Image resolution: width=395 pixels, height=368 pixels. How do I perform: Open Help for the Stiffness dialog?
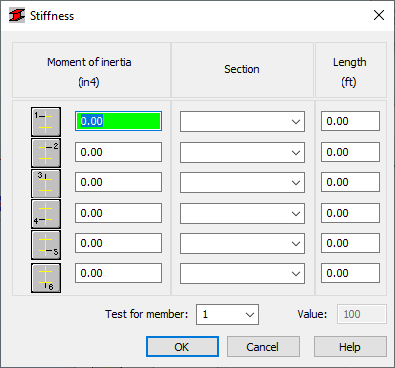coord(350,347)
